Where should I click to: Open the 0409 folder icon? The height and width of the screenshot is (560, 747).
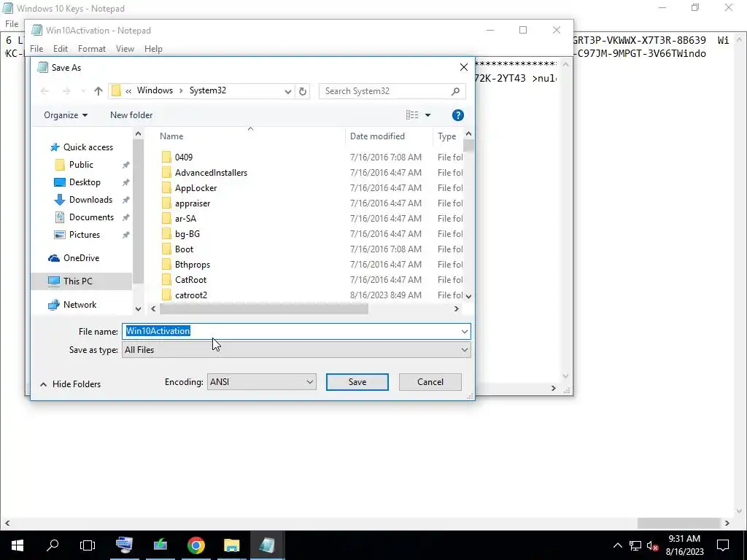166,157
